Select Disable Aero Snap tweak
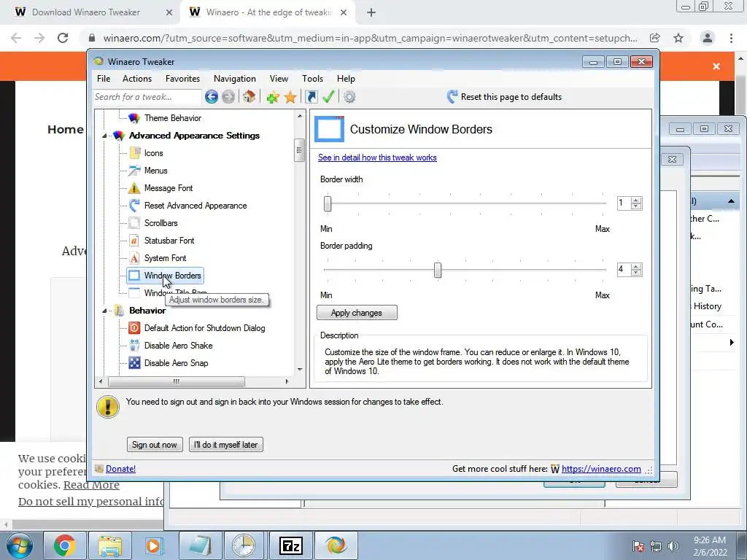Screen dimensions: 747x560 [176, 363]
